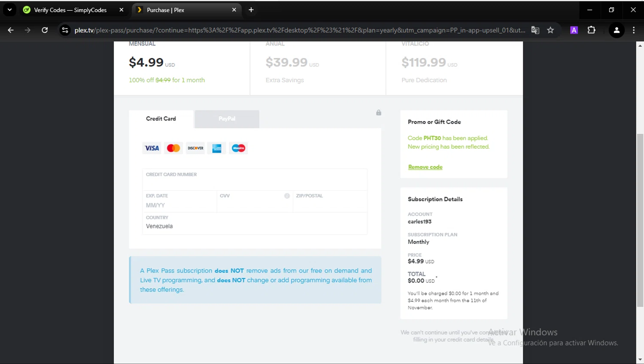Click the Remove code link
This screenshot has height=364, width=644.
(x=425, y=167)
